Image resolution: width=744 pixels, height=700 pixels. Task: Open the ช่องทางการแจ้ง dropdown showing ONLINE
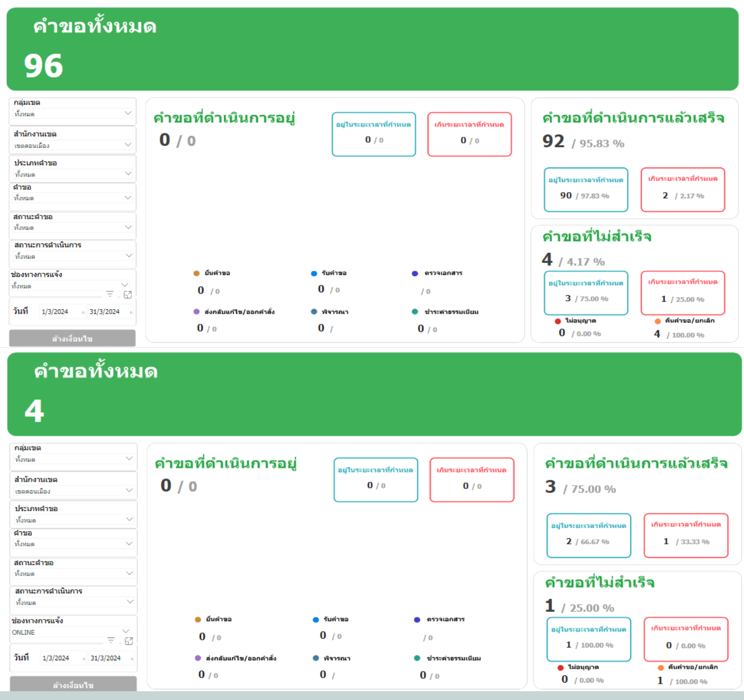point(126,631)
